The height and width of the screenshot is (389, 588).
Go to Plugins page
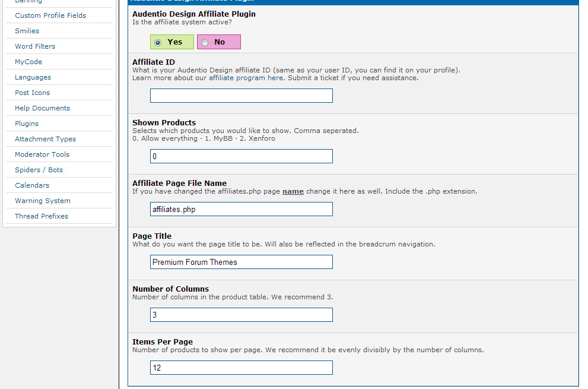point(27,124)
